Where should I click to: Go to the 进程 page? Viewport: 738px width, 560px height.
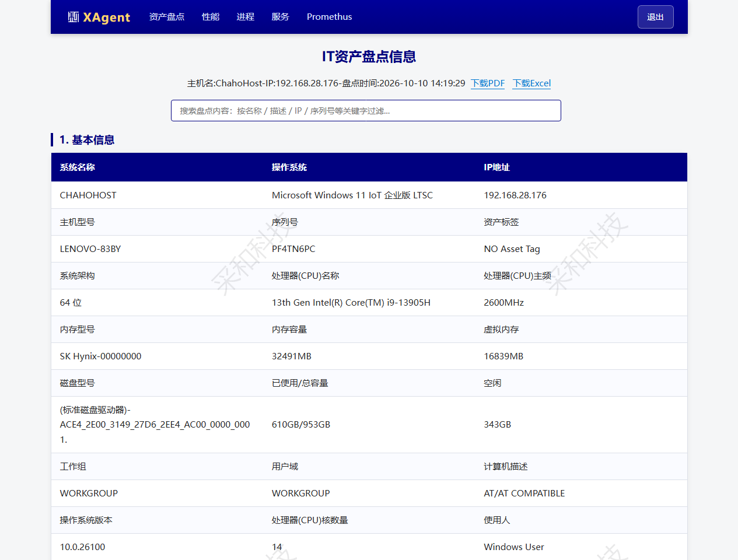click(246, 17)
